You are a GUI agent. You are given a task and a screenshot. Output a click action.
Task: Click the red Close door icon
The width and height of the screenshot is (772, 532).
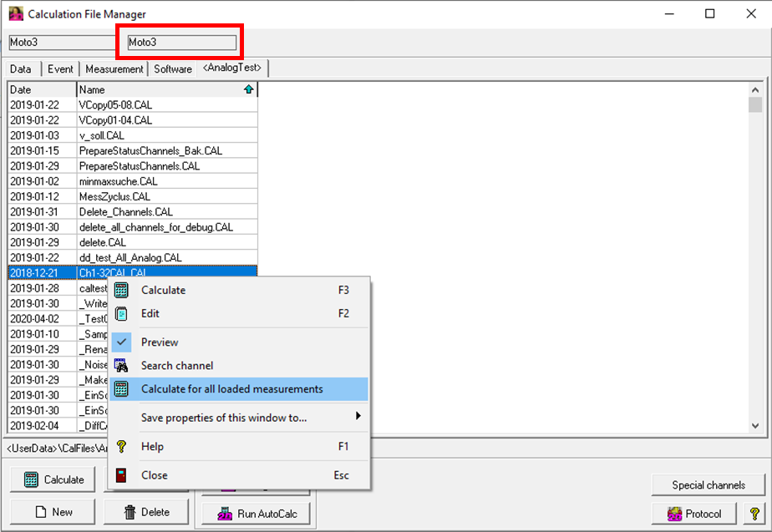(121, 475)
